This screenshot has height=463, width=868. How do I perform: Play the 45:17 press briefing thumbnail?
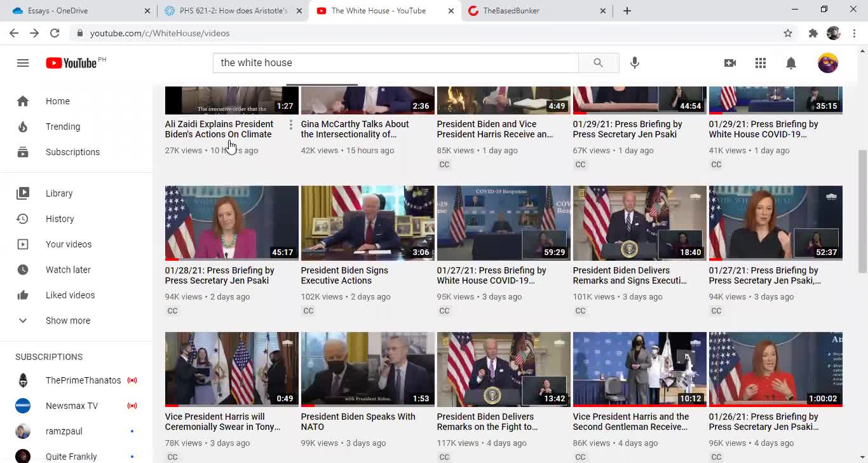click(x=232, y=223)
